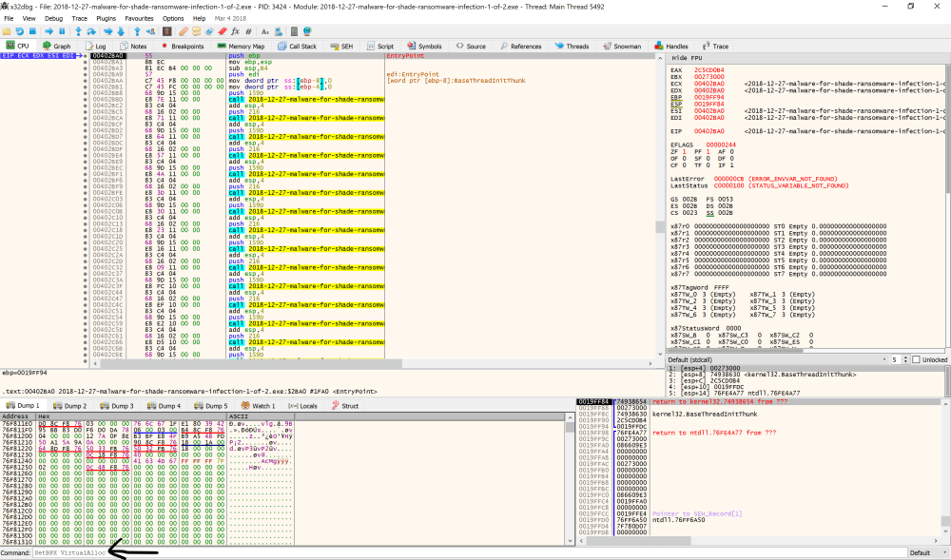Click the Run (continue execution) icon
Screen dimensions: 951x560
coord(49,31)
